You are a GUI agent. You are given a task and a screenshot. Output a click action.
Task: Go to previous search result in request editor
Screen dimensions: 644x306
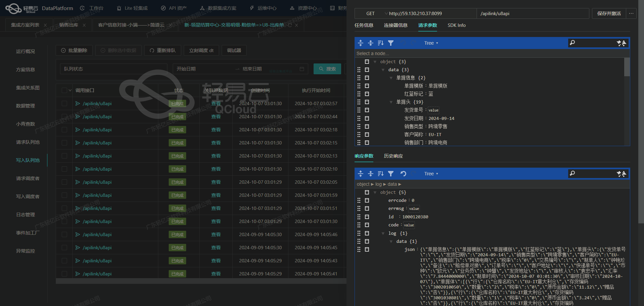(x=624, y=43)
